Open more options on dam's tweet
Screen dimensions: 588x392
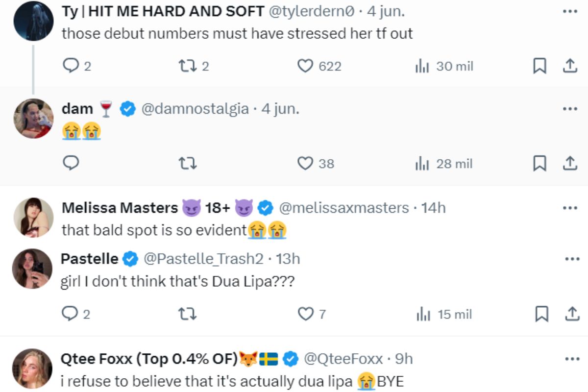(x=570, y=109)
